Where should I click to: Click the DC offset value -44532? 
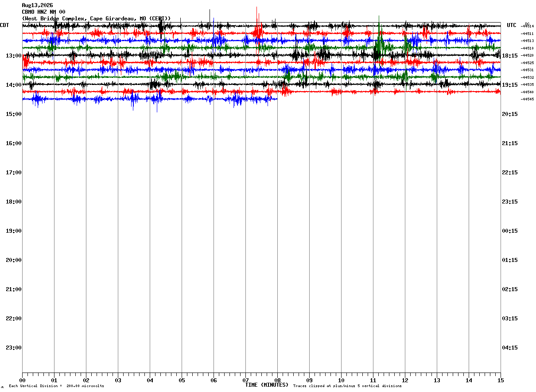click(x=527, y=77)
